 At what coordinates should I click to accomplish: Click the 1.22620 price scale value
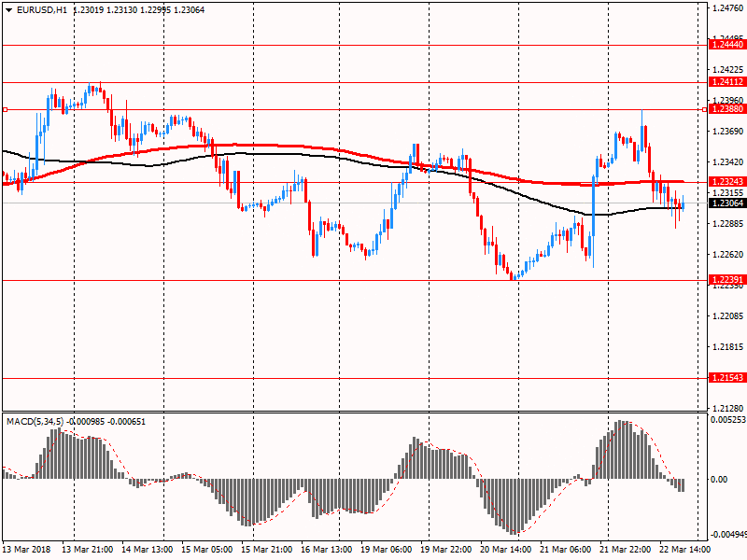[x=728, y=255]
